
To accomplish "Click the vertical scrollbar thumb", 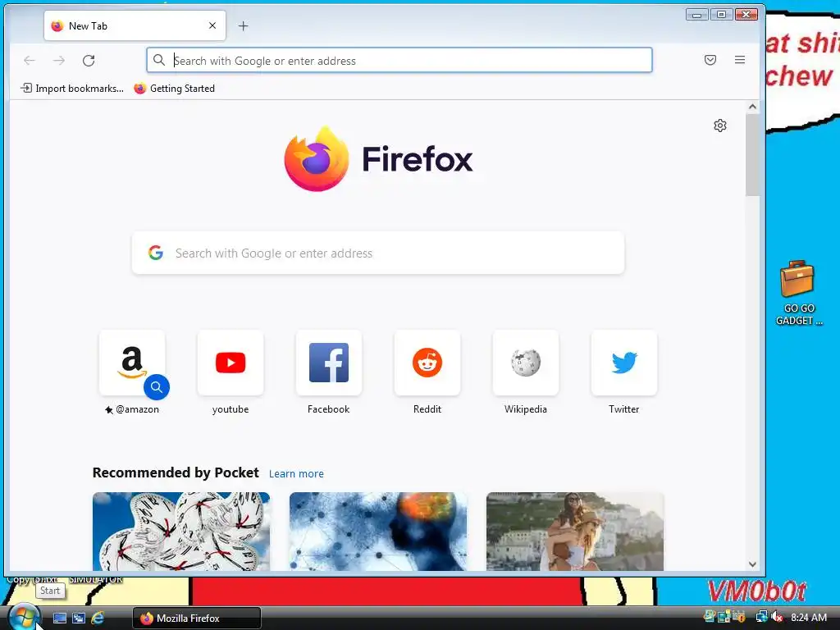I will 752,155.
